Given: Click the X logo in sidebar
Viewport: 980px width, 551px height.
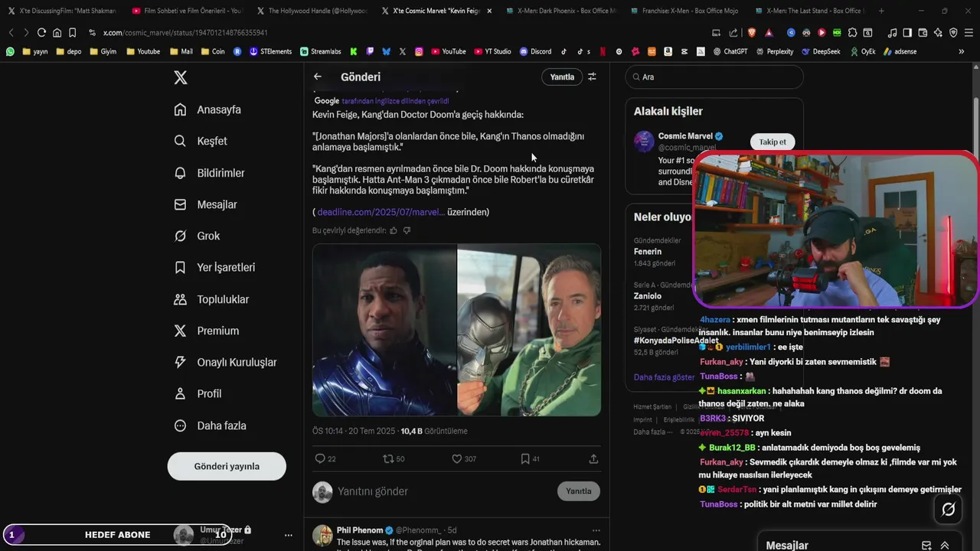Looking at the screenshot, I should (x=180, y=77).
